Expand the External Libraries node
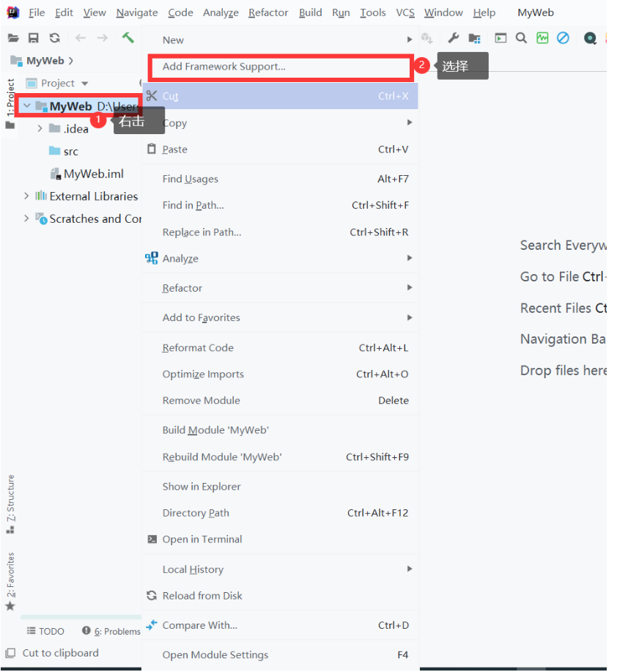Viewport: 617px width, 672px height. [26, 196]
